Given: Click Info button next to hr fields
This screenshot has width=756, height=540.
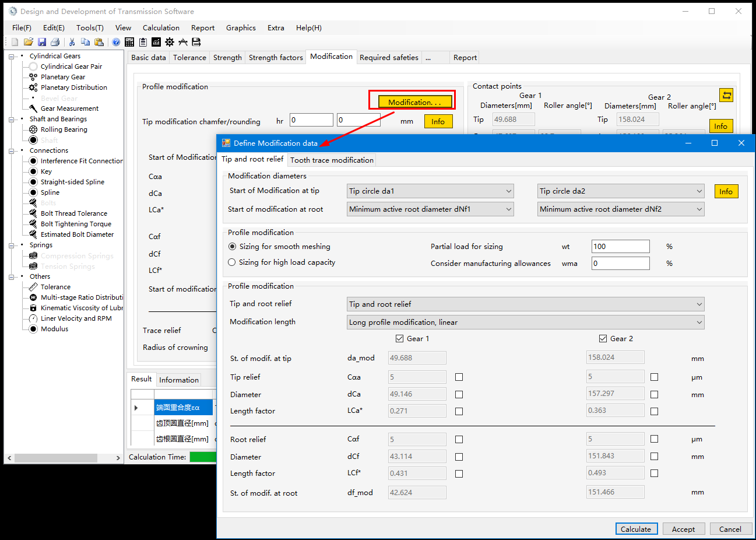Looking at the screenshot, I should 438,121.
